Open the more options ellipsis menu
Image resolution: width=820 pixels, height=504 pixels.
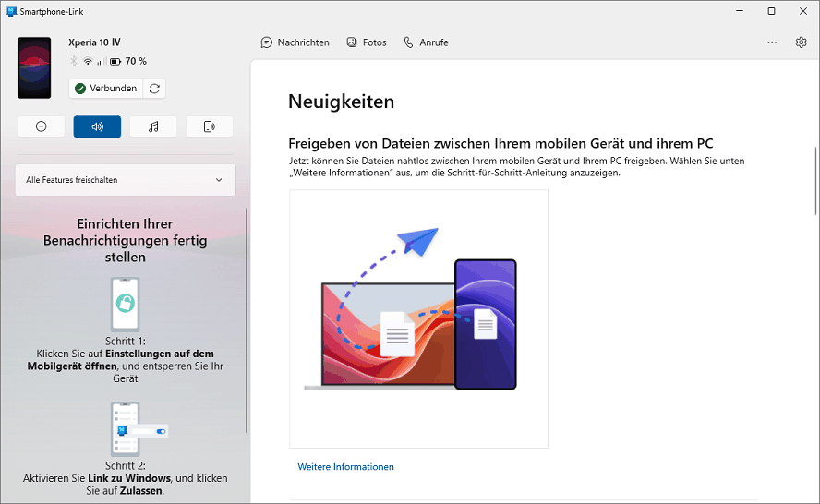pyautogui.click(x=772, y=42)
